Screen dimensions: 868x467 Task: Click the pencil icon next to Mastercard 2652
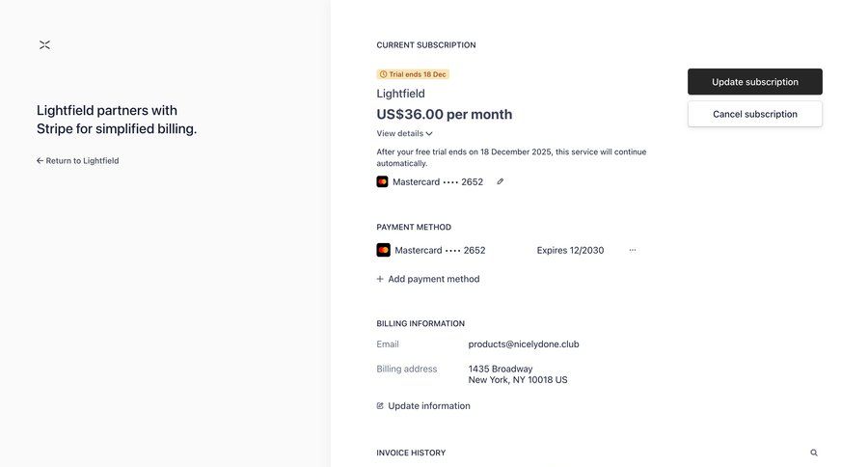(x=500, y=181)
